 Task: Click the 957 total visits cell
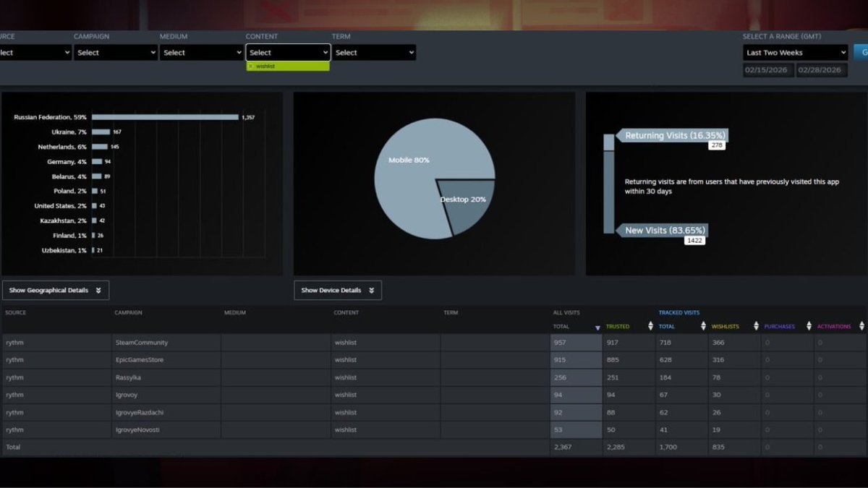(x=576, y=342)
